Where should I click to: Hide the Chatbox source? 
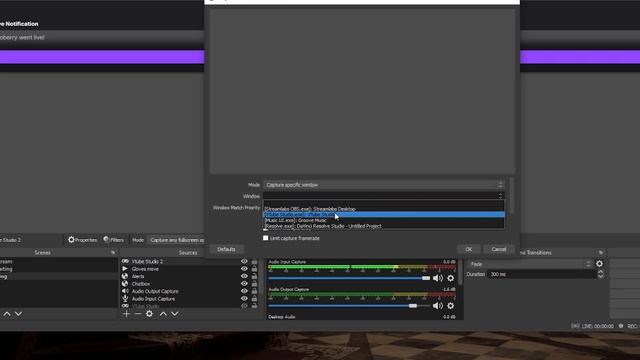coord(244,283)
